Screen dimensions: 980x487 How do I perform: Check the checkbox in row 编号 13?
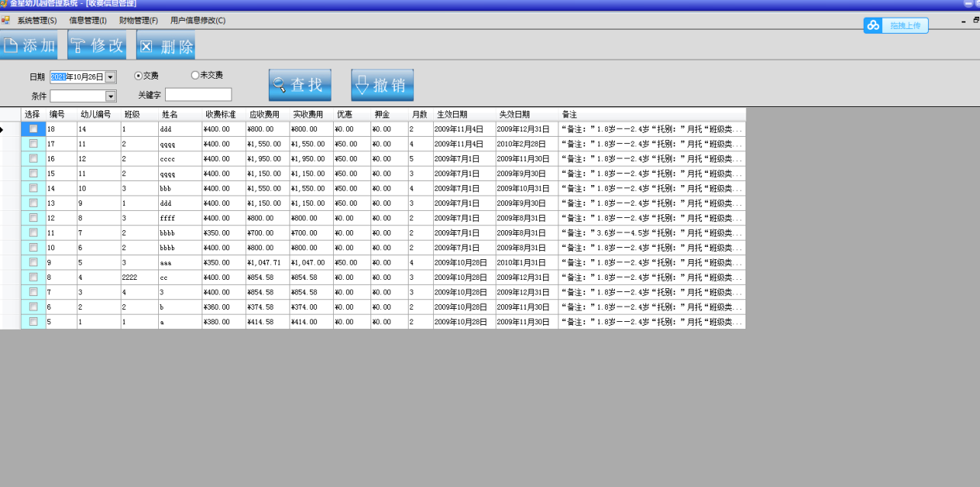(x=33, y=203)
